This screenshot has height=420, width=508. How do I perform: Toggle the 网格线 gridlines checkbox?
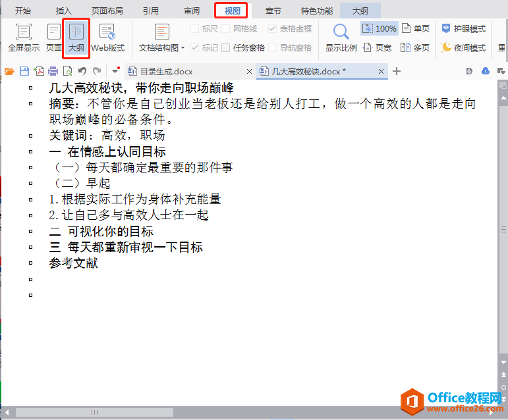click(x=226, y=29)
